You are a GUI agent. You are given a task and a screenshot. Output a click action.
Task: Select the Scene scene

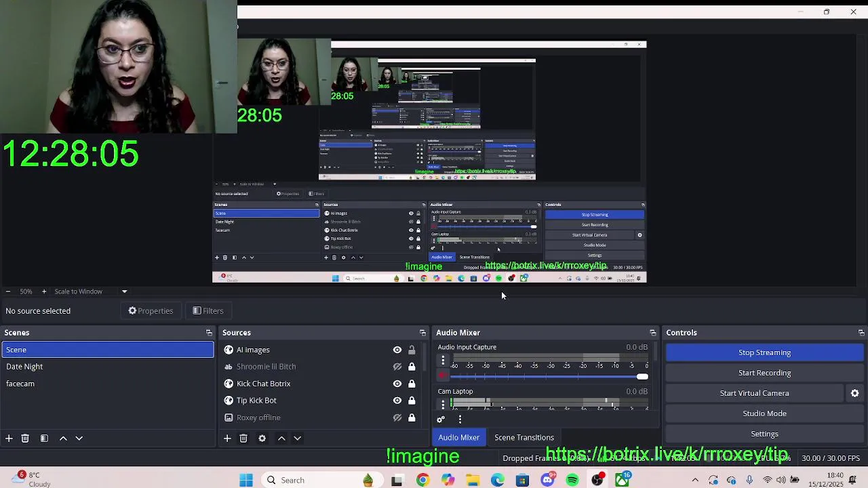point(108,350)
